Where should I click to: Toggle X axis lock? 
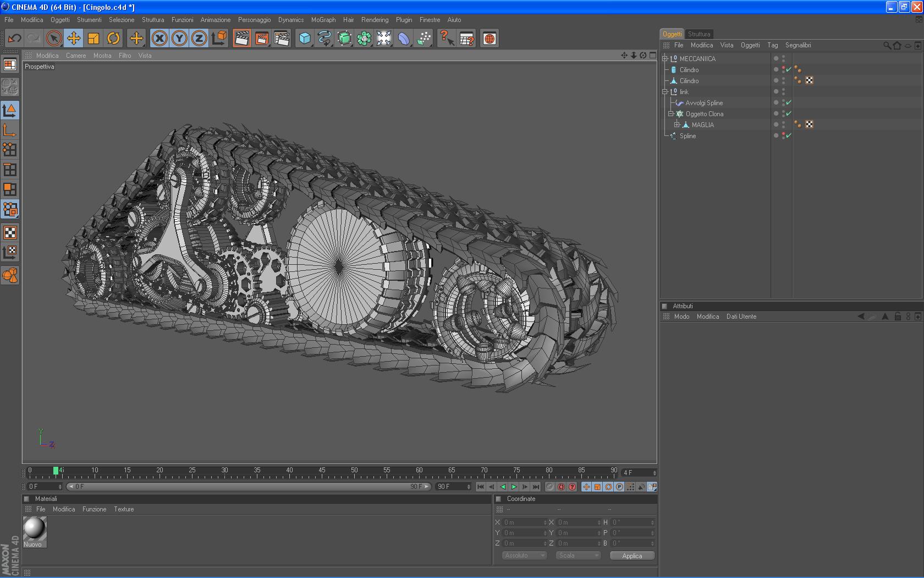[x=159, y=39]
